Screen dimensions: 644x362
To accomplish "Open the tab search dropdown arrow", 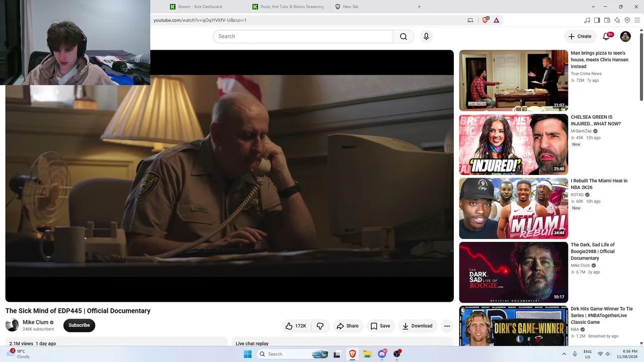I will tap(593, 7).
